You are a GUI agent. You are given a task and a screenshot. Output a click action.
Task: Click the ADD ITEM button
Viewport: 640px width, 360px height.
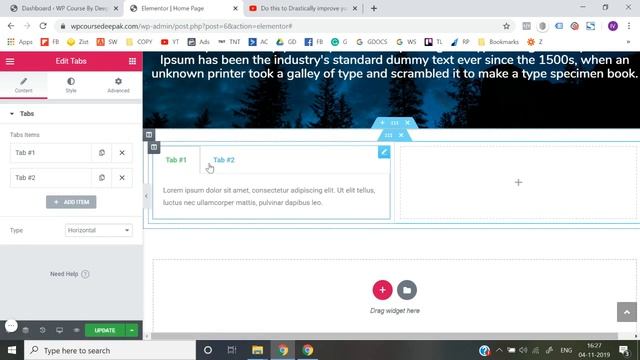(71, 202)
